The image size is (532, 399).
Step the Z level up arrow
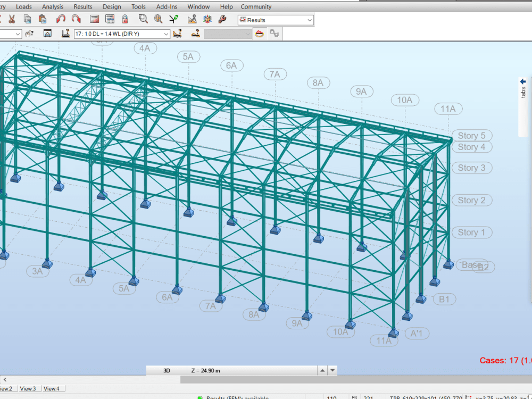(x=322, y=370)
